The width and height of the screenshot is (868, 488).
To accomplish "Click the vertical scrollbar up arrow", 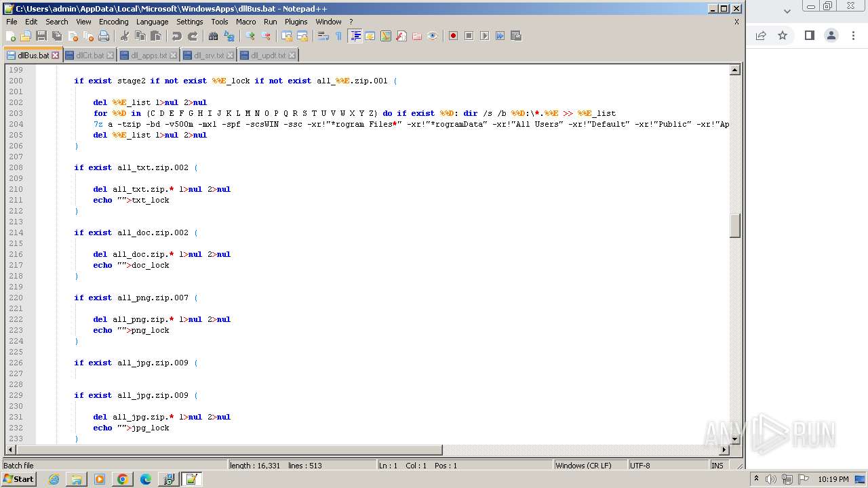I will [x=734, y=70].
